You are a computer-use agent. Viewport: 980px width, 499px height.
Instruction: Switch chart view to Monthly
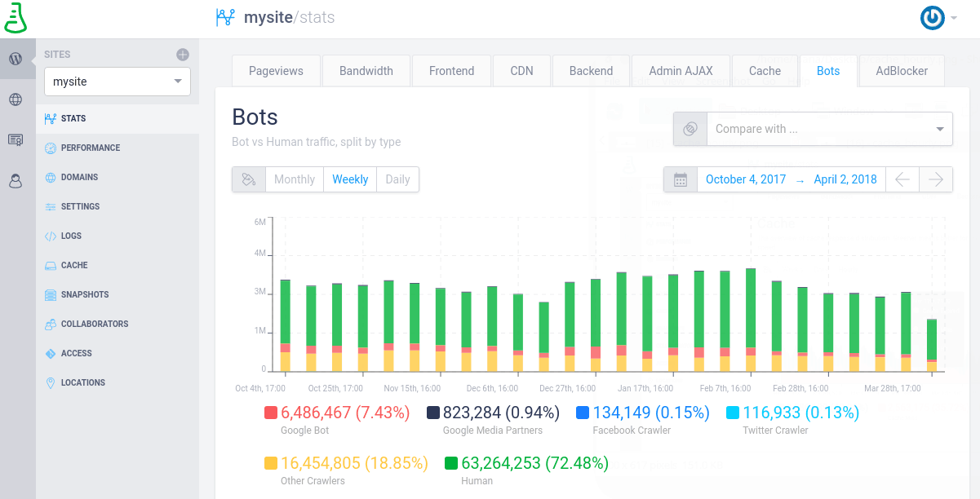pos(294,179)
